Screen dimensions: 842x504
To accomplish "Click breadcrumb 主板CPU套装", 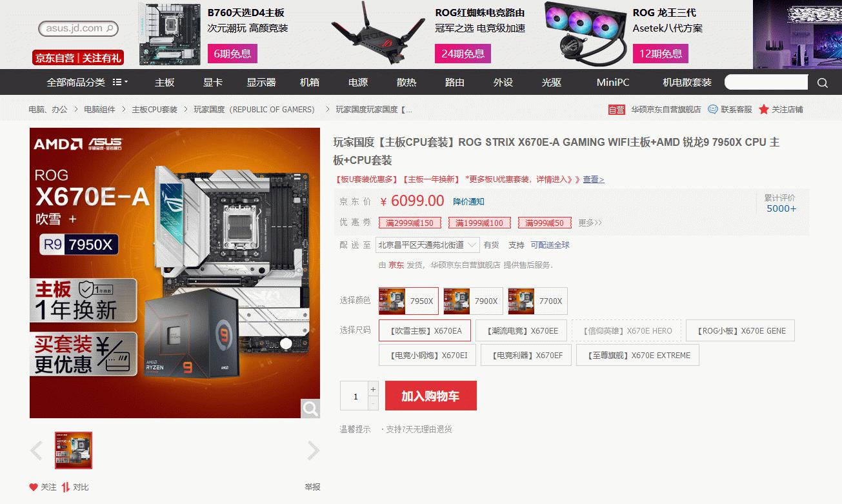I will [x=154, y=110].
